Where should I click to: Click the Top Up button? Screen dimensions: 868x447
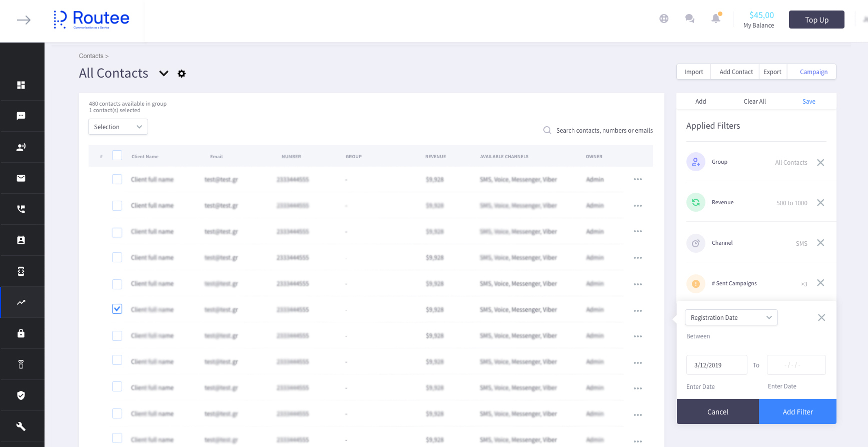(816, 20)
